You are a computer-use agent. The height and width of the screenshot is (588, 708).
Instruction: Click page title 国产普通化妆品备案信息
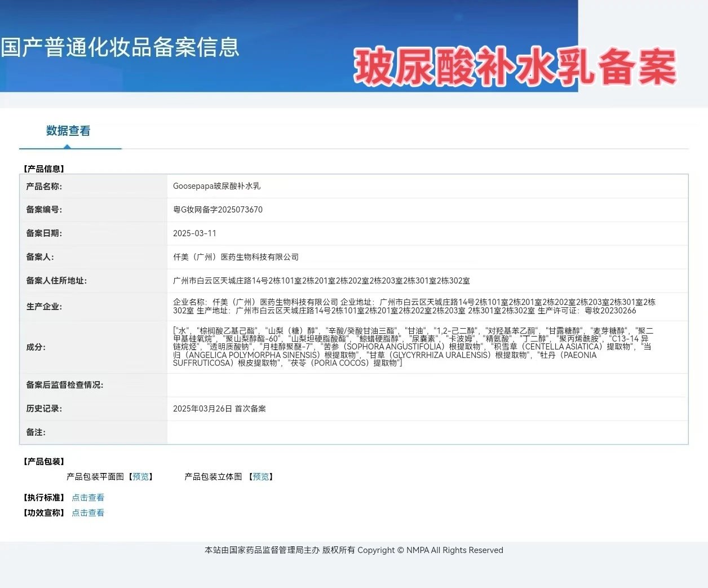click(x=120, y=47)
